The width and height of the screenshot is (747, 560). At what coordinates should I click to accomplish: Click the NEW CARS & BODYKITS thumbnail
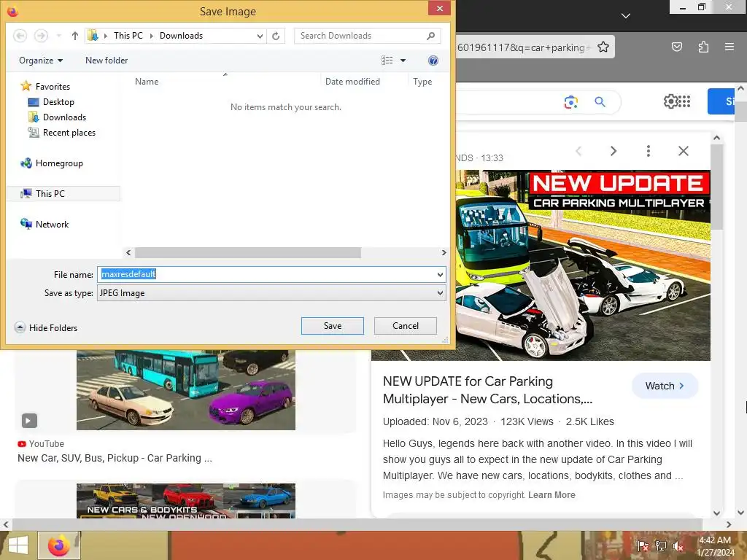pos(186,501)
